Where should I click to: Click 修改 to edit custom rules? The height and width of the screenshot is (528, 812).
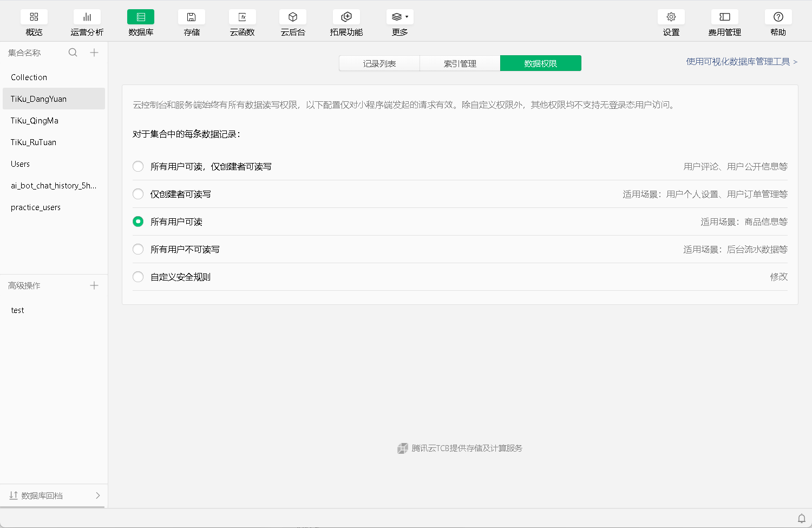(779, 277)
